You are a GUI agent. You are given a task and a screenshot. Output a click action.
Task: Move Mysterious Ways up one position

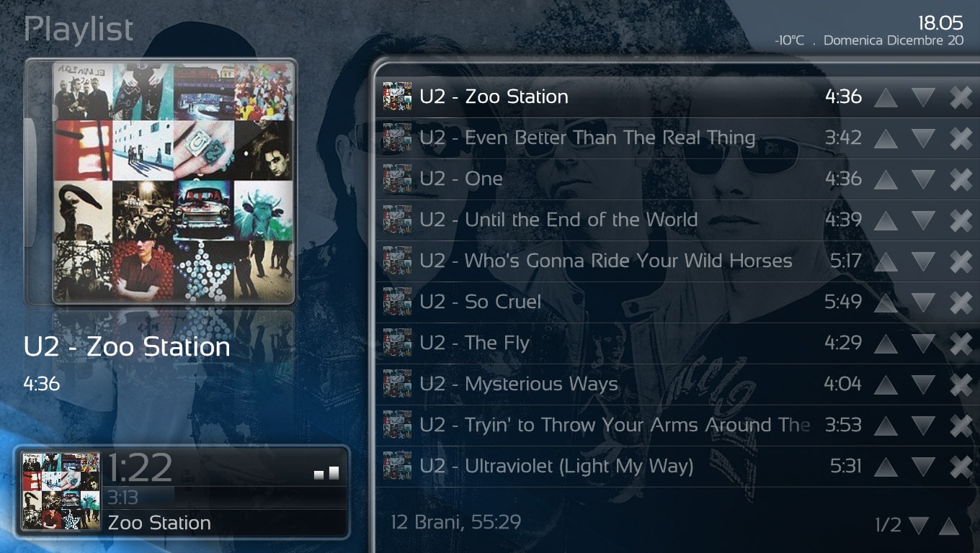pyautogui.click(x=886, y=385)
